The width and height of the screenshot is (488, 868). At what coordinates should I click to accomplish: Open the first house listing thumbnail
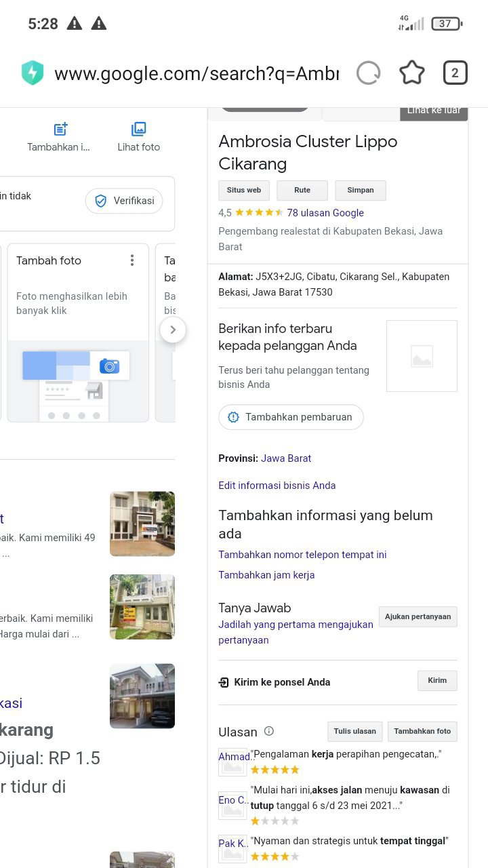(x=142, y=524)
